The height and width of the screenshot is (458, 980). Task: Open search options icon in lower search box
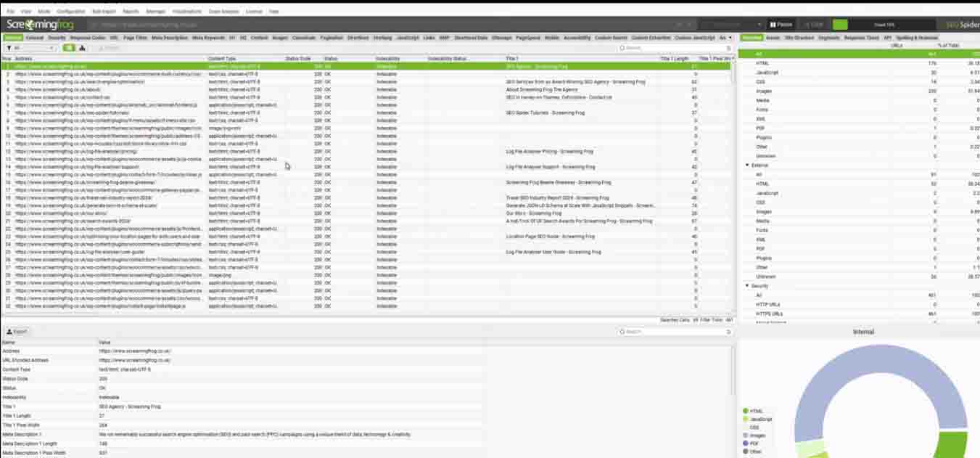pyautogui.click(x=729, y=332)
